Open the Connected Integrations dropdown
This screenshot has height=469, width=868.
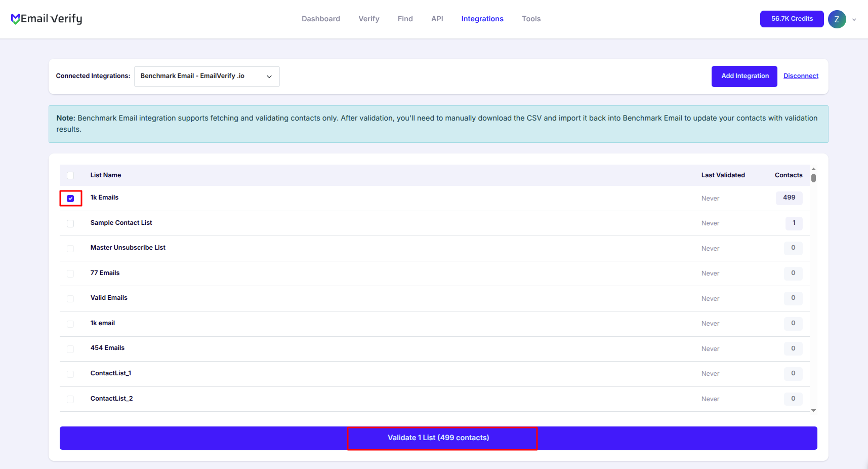(x=206, y=76)
